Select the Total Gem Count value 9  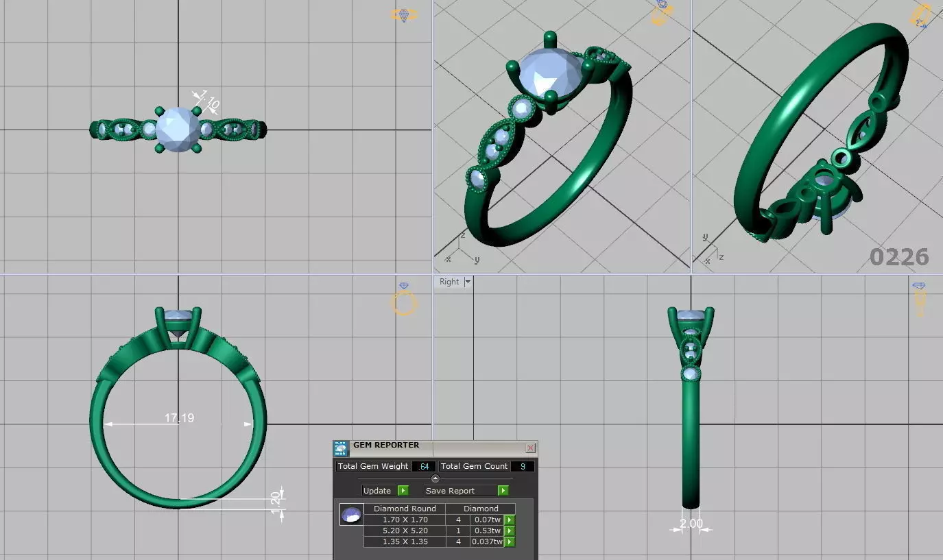click(x=523, y=466)
